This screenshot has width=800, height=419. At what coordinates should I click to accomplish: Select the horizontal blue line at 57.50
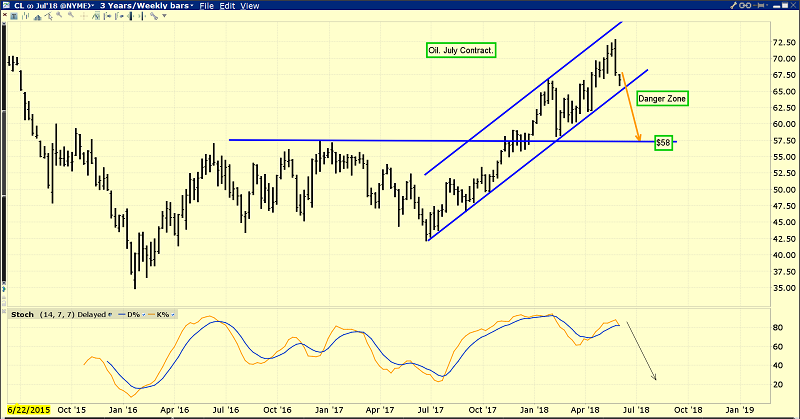point(400,141)
